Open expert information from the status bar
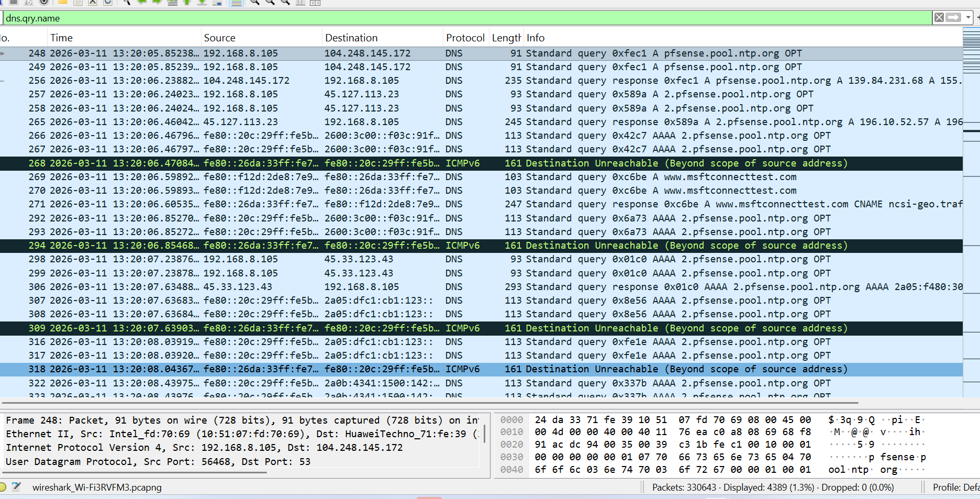Screen dimensions: 980x499 pos(4,486)
